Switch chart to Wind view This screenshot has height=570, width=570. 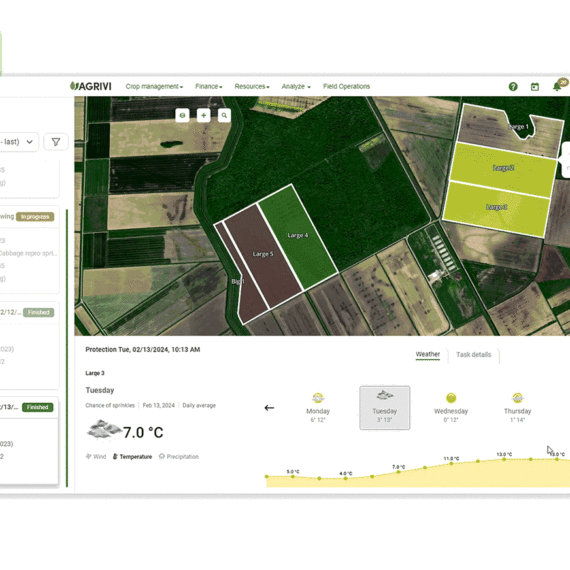coord(96,457)
